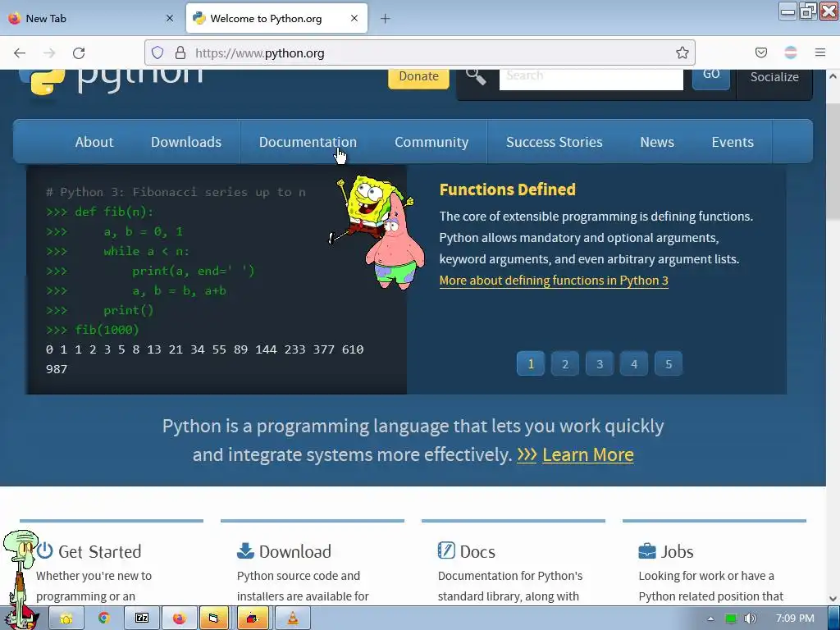840x630 pixels.
Task: Open the About navigation menu
Action: point(94,142)
